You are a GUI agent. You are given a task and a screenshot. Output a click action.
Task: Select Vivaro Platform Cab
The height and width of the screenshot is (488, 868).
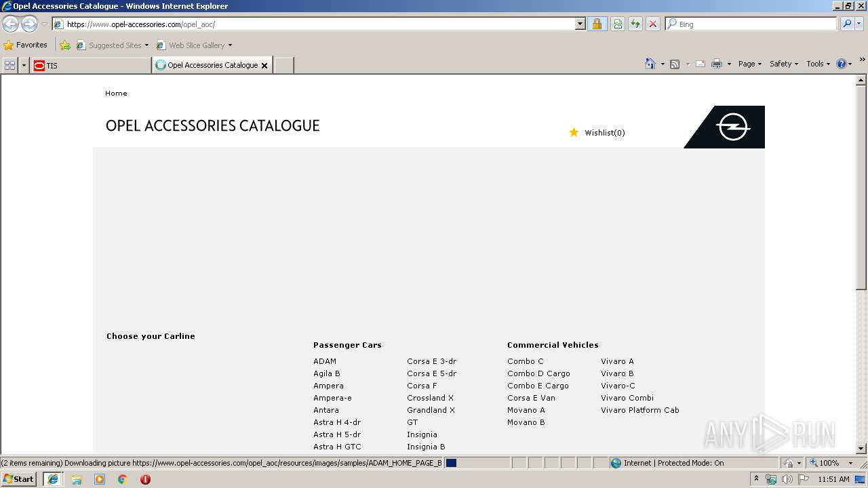click(639, 410)
